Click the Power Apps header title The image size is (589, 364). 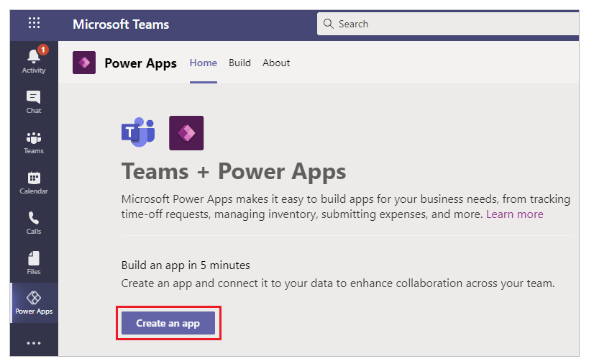[x=140, y=63]
